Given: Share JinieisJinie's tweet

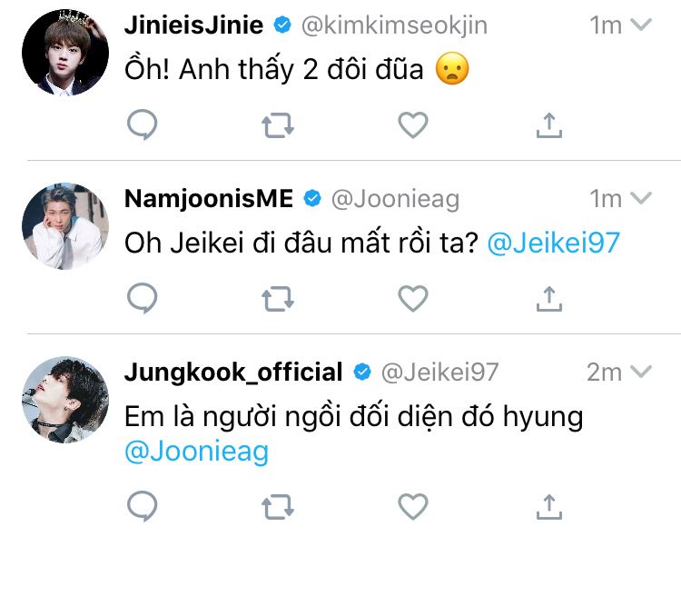Looking at the screenshot, I should [x=548, y=124].
